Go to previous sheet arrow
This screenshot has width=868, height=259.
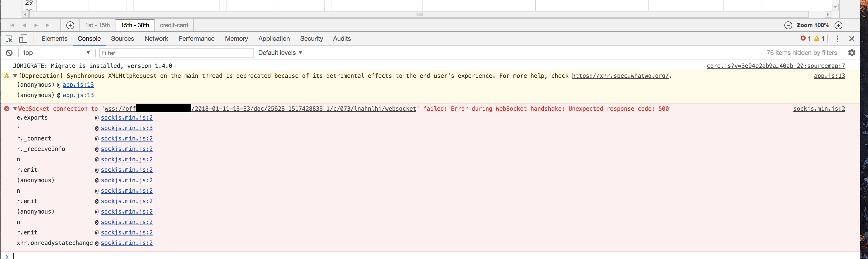[24, 25]
